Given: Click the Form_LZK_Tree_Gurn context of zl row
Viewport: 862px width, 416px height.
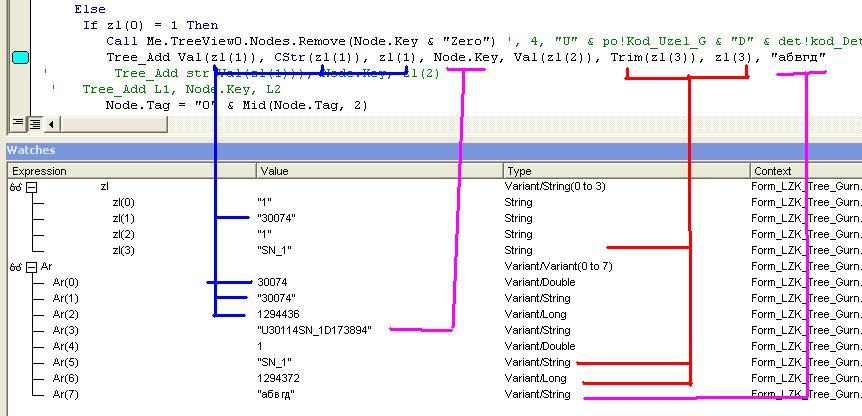Looking at the screenshot, I should click(x=806, y=186).
